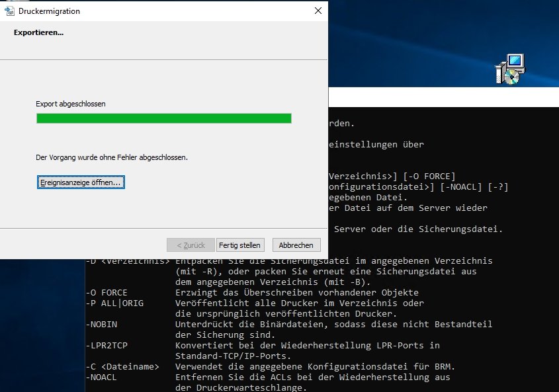The image size is (559, 392).
Task: Open the installer setup icon on the desktop
Action: click(x=511, y=68)
